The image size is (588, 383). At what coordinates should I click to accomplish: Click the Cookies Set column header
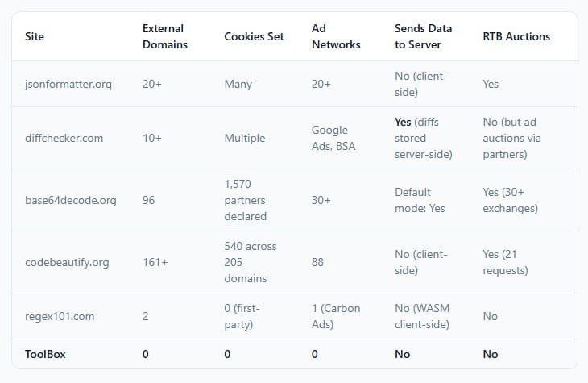(x=254, y=36)
